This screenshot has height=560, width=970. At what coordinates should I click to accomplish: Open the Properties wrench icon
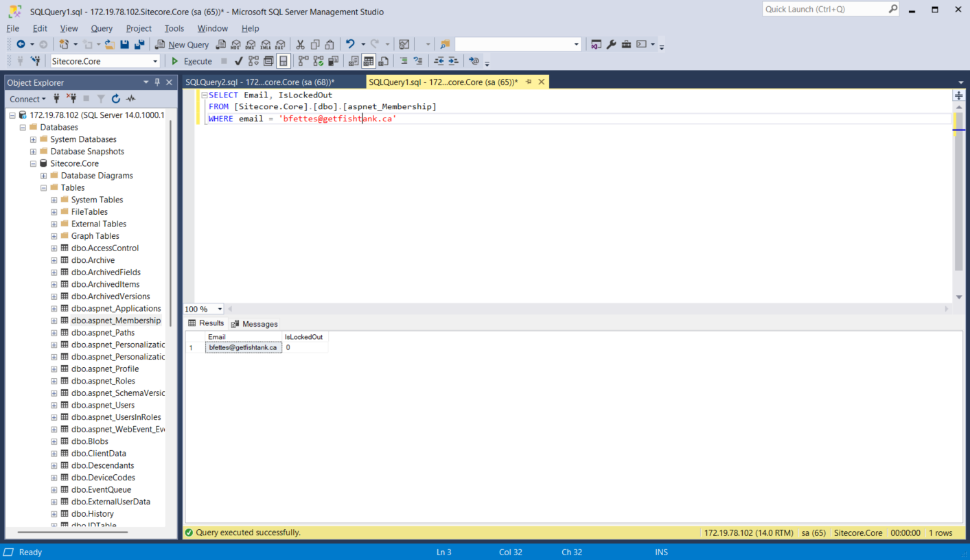point(611,44)
